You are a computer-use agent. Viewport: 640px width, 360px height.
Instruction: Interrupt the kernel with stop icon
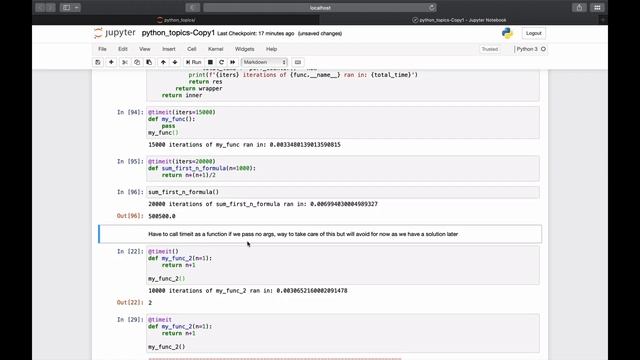coord(210,62)
